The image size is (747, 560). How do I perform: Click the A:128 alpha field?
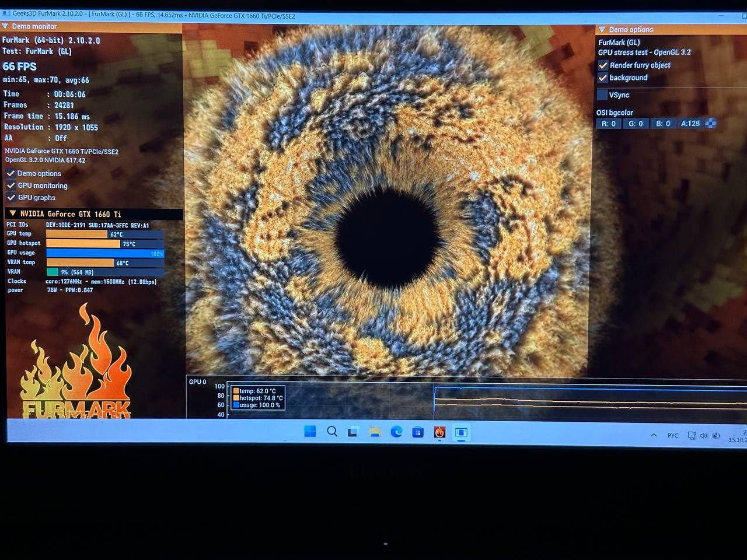click(x=690, y=124)
